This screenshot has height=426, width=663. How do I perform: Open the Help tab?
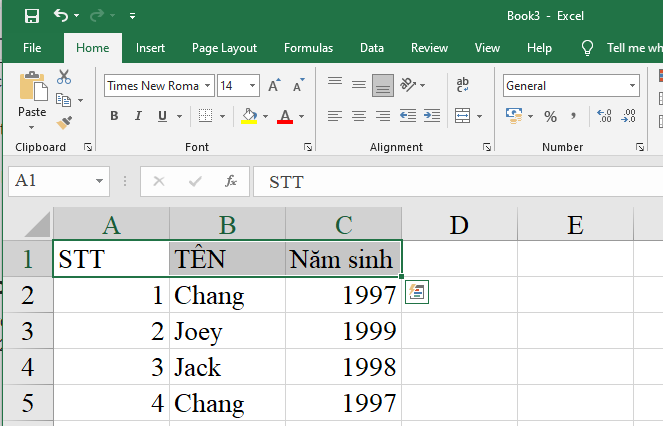[x=539, y=48]
